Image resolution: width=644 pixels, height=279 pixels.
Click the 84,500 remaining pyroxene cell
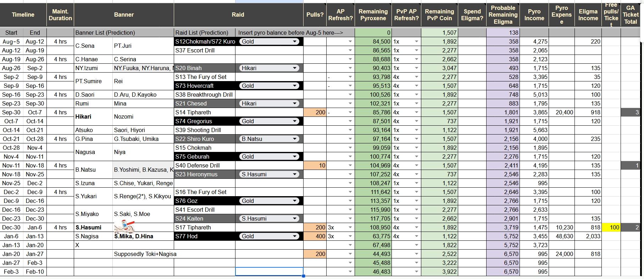pyautogui.click(x=373, y=41)
